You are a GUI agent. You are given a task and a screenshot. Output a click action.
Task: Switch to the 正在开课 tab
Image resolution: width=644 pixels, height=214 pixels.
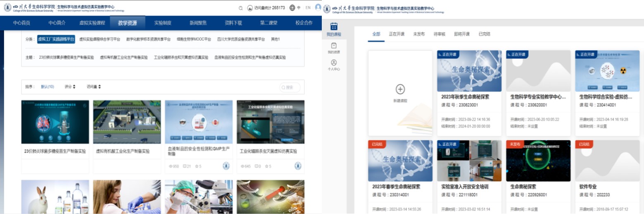(397, 34)
